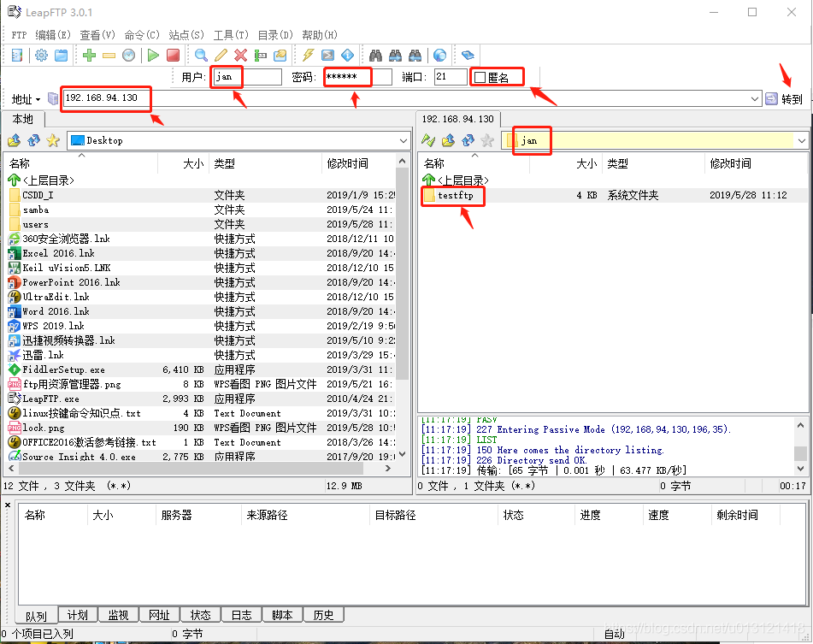The width and height of the screenshot is (813, 644).
Task: Click the folder shortcut icon after rename
Action: (280, 55)
